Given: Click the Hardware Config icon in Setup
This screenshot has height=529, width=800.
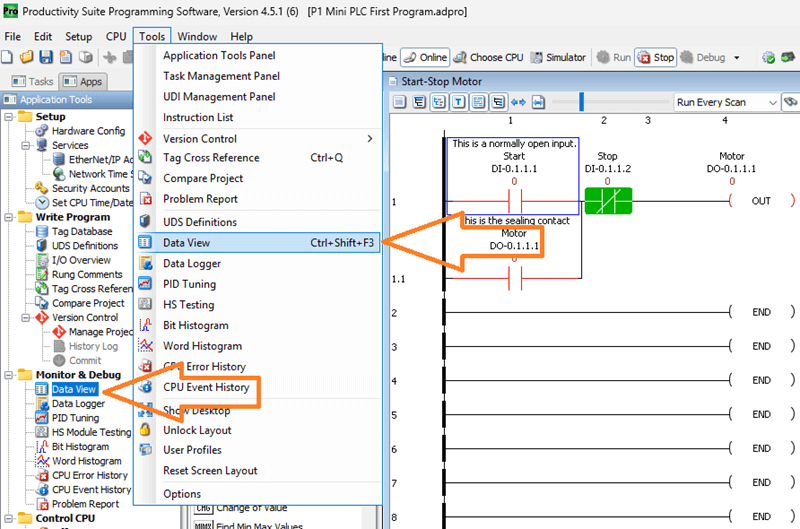Looking at the screenshot, I should pos(41,131).
